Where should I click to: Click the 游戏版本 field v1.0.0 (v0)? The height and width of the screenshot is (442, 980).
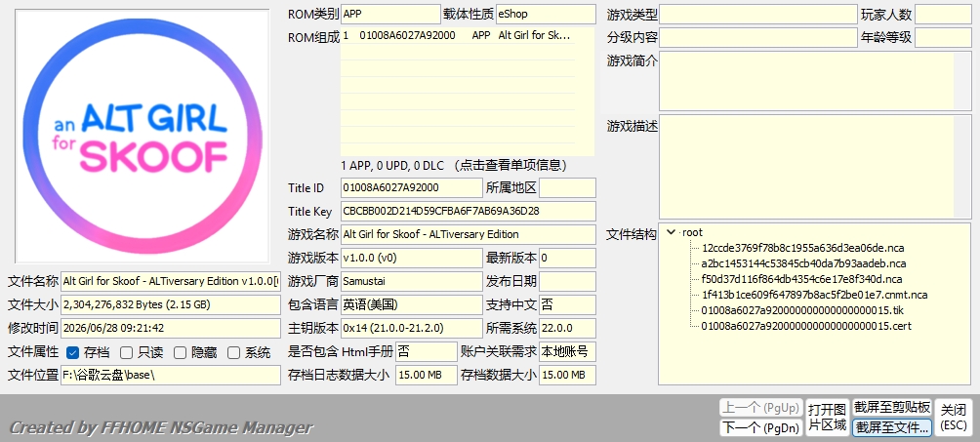pos(412,258)
